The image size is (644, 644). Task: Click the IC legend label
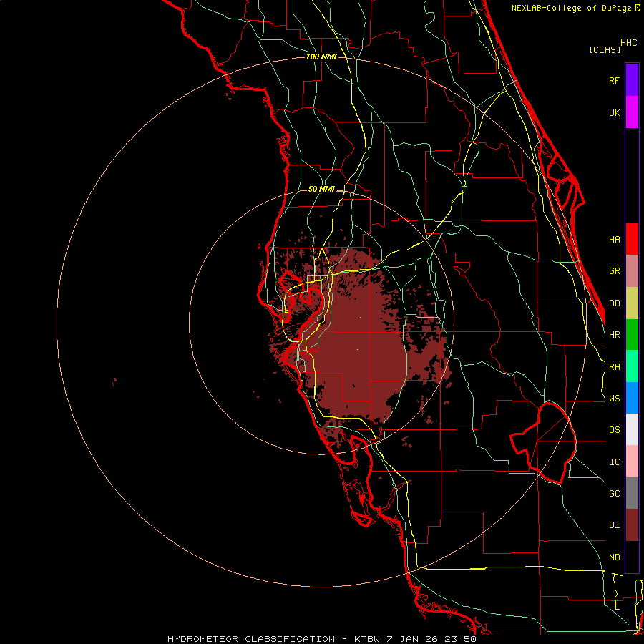tap(614, 462)
